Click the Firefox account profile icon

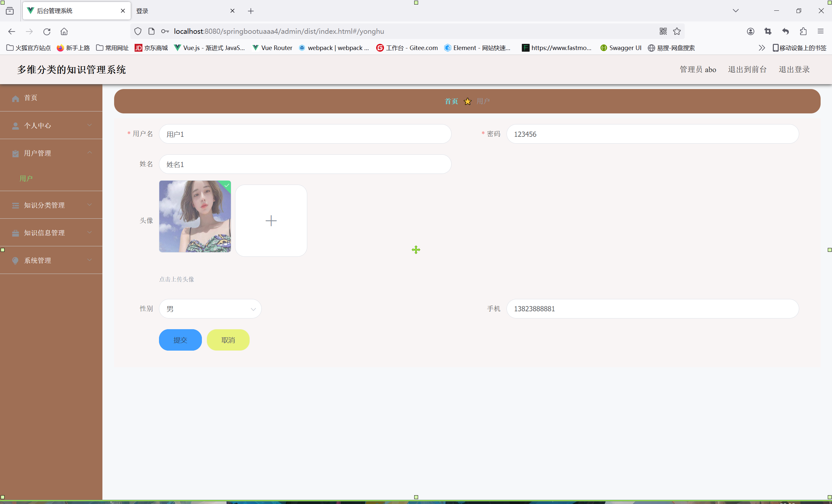pyautogui.click(x=750, y=32)
